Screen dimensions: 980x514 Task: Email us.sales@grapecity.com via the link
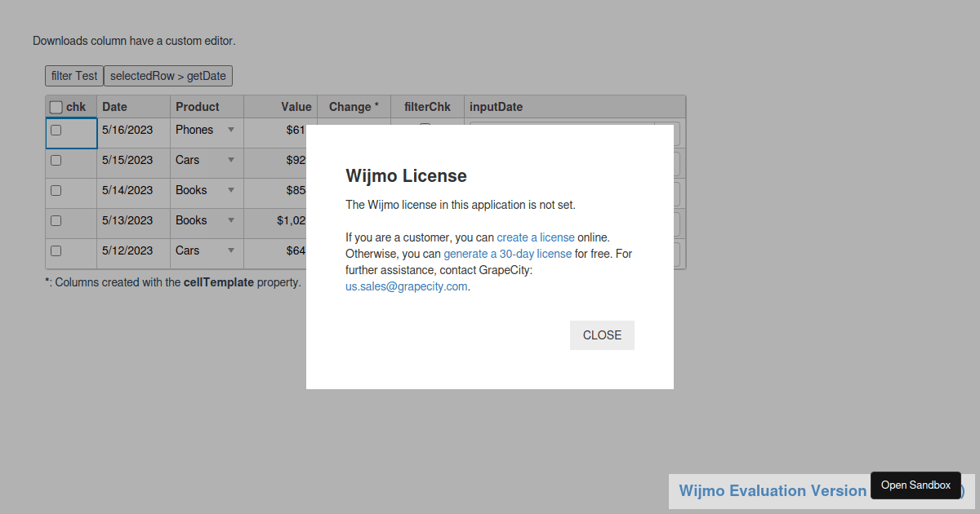[406, 286]
